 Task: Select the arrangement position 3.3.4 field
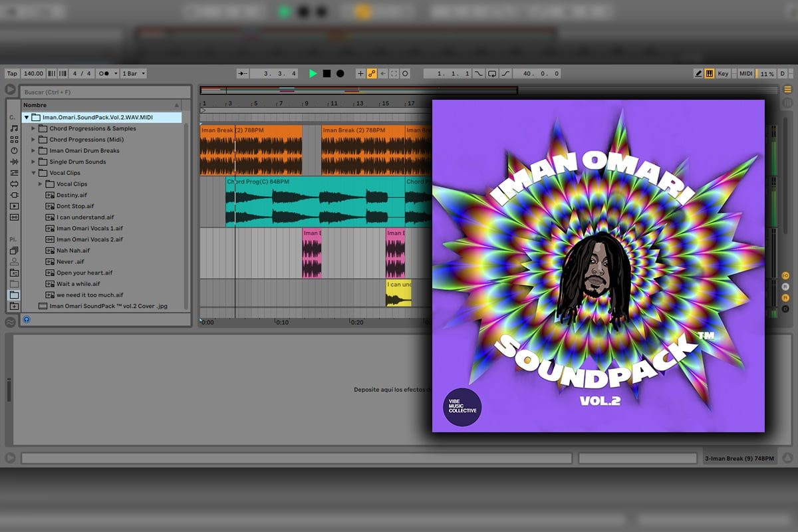(273, 74)
